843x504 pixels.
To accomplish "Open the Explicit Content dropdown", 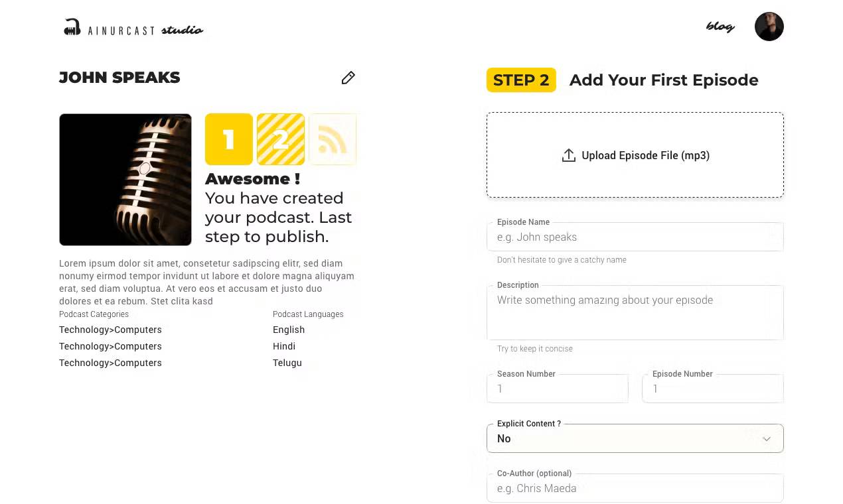I will pos(635,438).
